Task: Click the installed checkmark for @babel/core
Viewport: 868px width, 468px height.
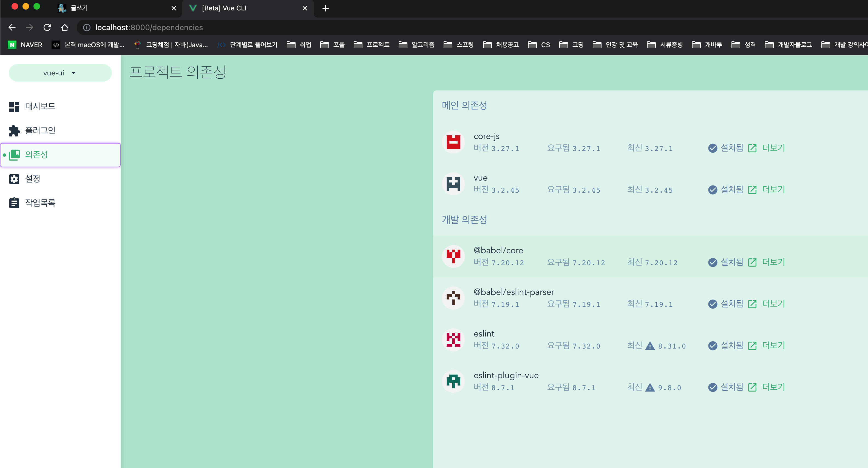Action: 712,262
